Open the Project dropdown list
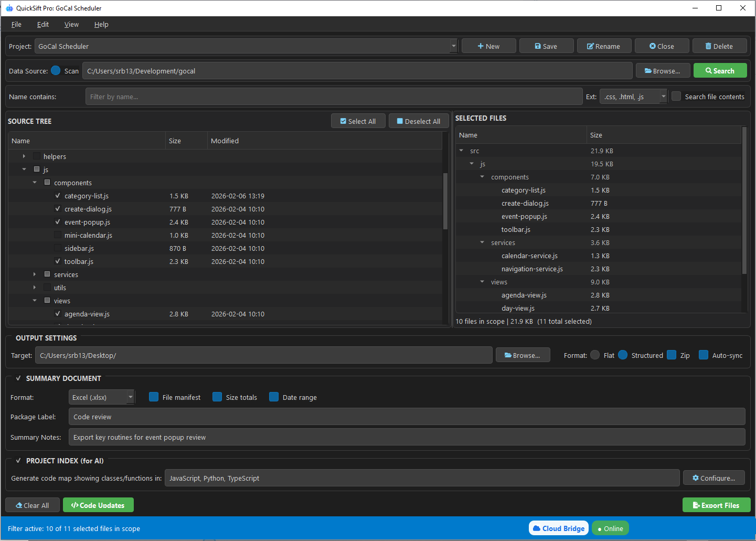Screen dimensions: 756x541 453,46
